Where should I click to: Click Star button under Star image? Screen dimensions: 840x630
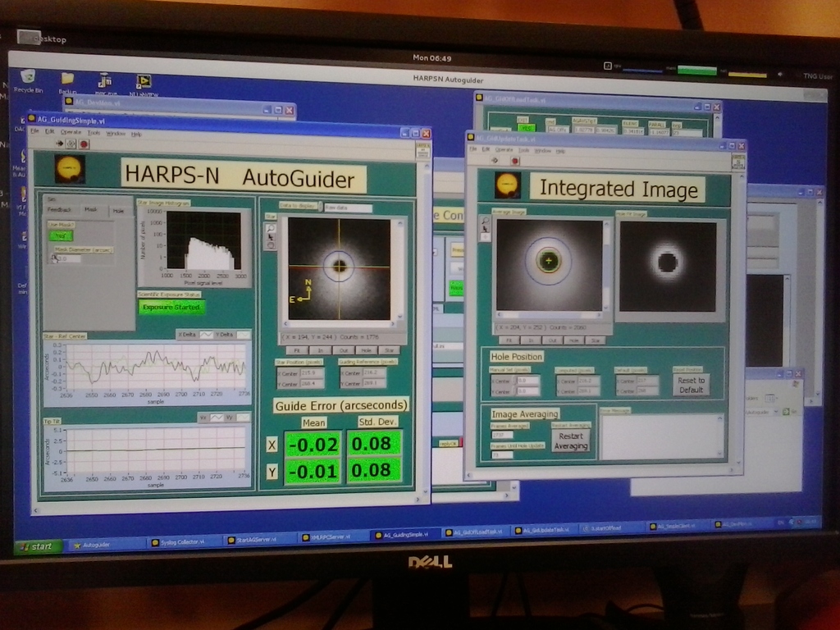point(390,350)
